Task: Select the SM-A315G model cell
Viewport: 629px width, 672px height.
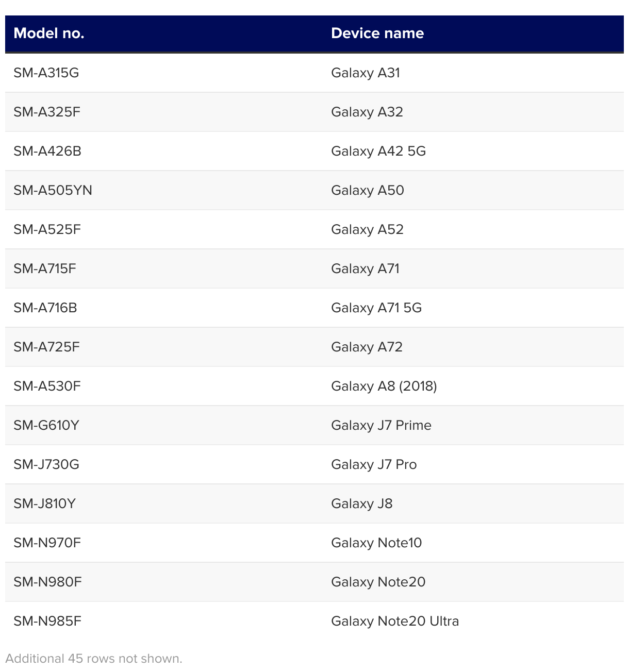Action: (x=46, y=73)
